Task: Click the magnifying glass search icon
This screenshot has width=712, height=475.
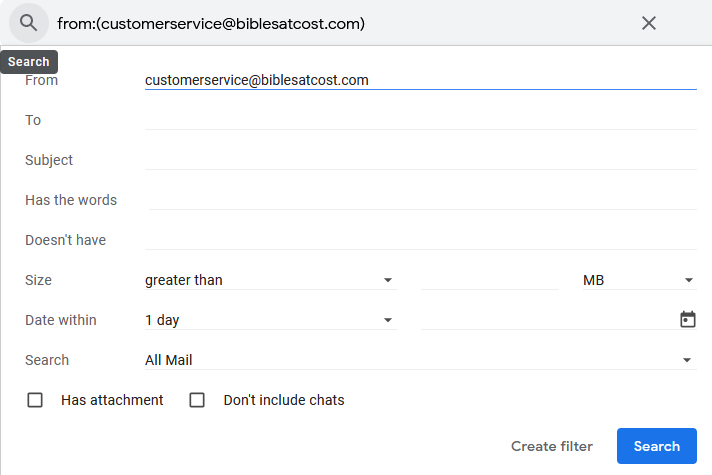Action: pyautogui.click(x=29, y=23)
